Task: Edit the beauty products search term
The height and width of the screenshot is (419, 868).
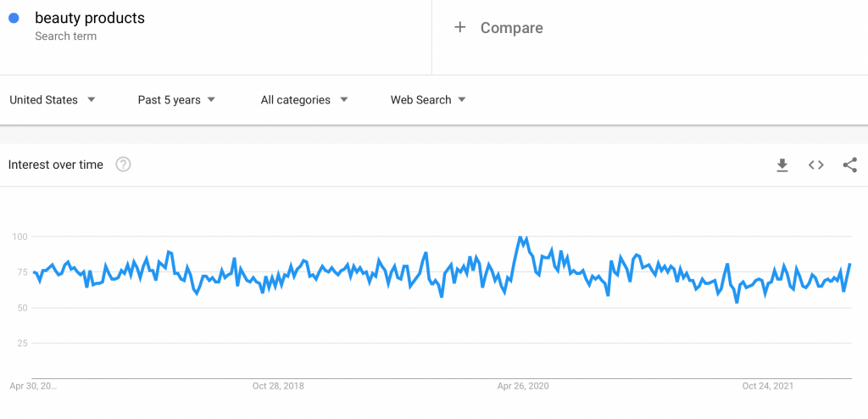Action: click(90, 18)
